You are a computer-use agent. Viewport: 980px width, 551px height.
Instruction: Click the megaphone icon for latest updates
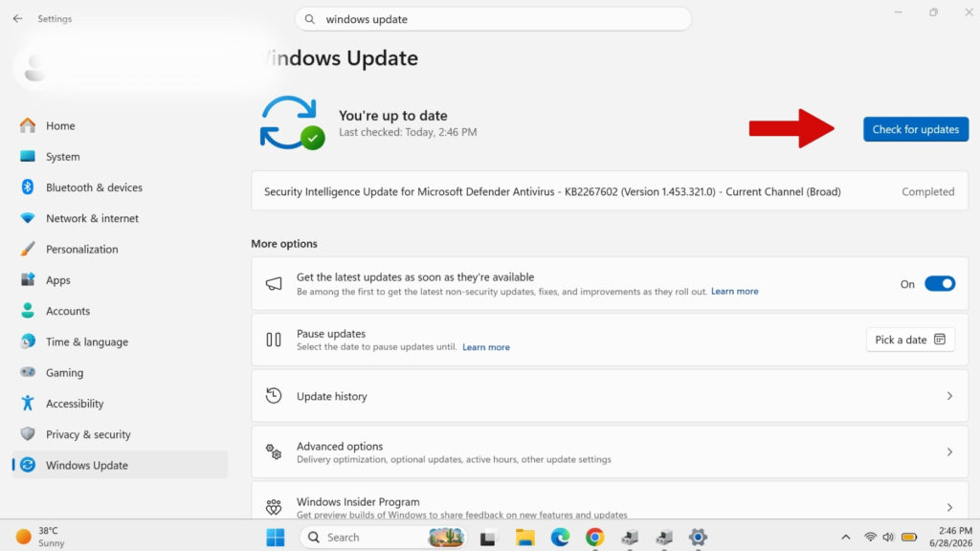(x=274, y=283)
